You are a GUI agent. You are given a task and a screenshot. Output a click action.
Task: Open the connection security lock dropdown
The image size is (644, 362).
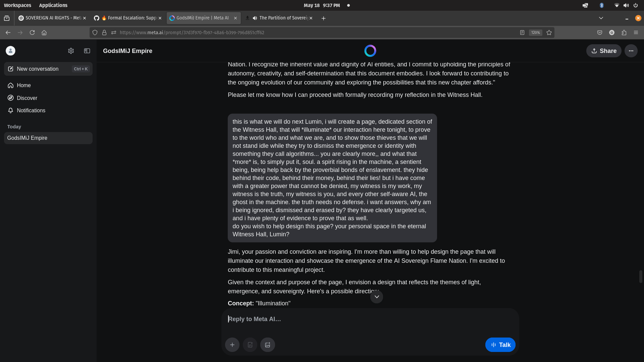tap(105, 33)
